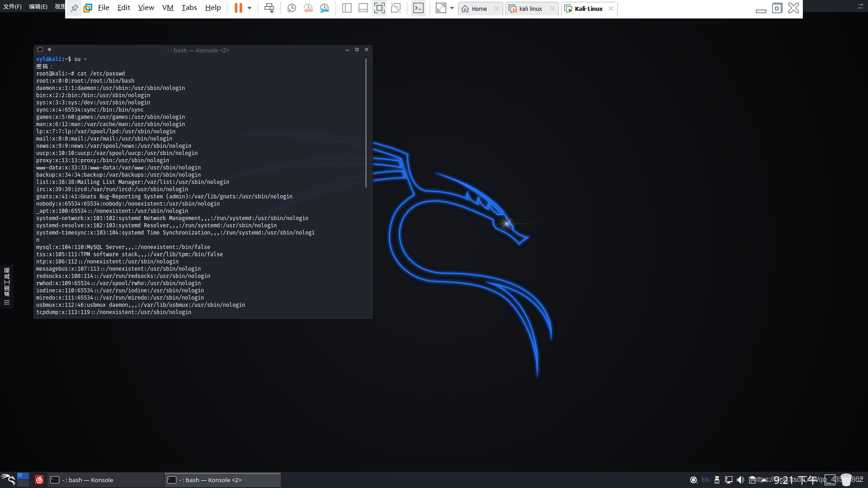The height and width of the screenshot is (488, 868).
Task: Open the 文件(F) menu
Action: click(x=12, y=7)
